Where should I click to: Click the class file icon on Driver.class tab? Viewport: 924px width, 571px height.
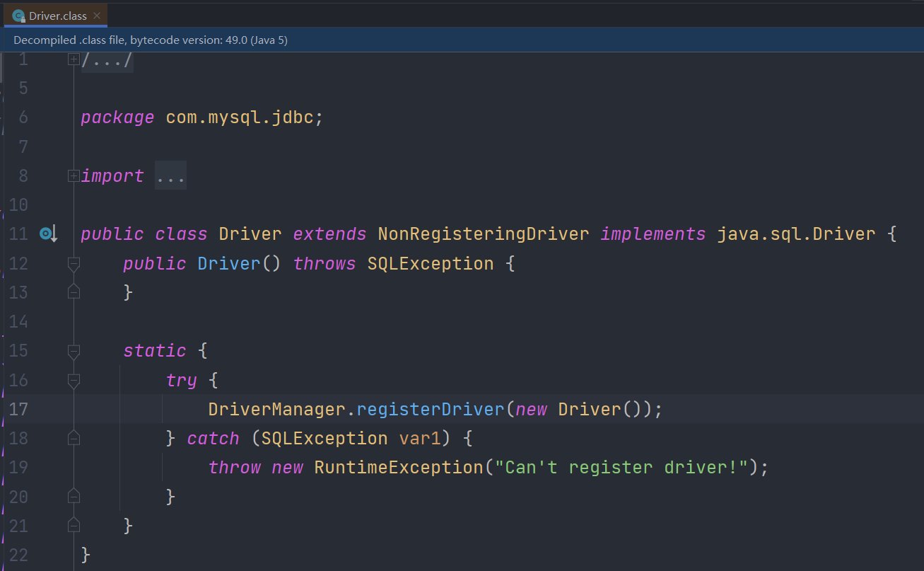pyautogui.click(x=19, y=16)
